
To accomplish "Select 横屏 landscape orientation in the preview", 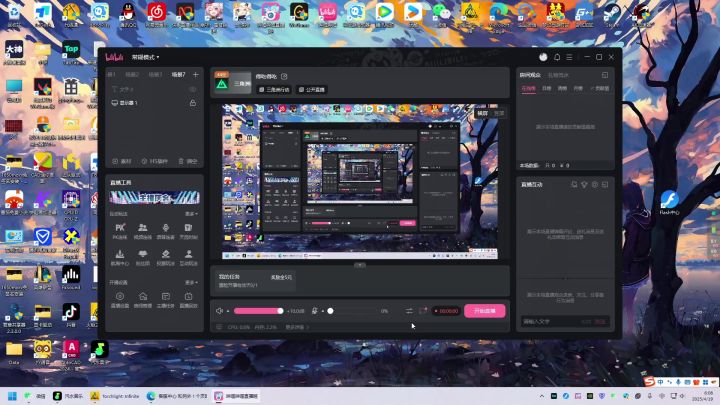I will pyautogui.click(x=482, y=113).
